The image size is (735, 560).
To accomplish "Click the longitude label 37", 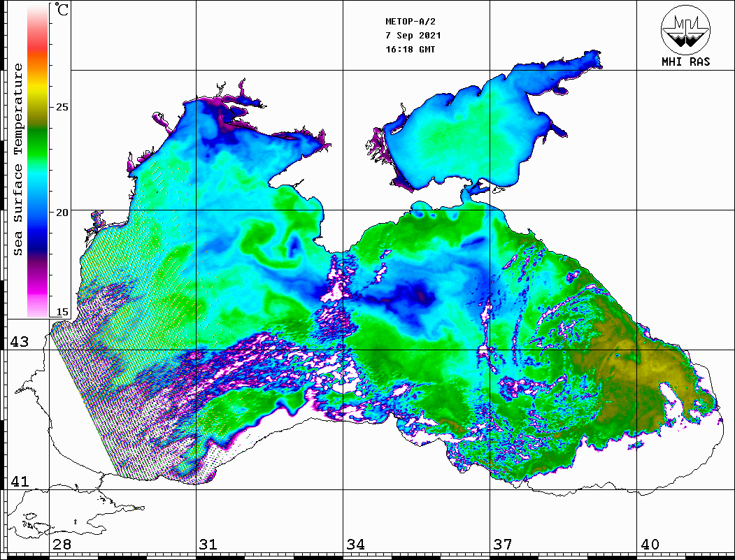I will [x=503, y=544].
